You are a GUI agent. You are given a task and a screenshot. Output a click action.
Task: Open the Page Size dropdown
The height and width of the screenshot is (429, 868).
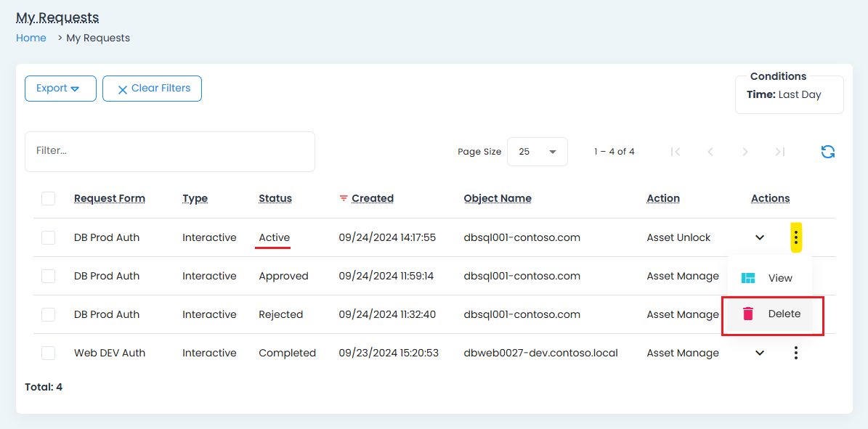point(537,152)
